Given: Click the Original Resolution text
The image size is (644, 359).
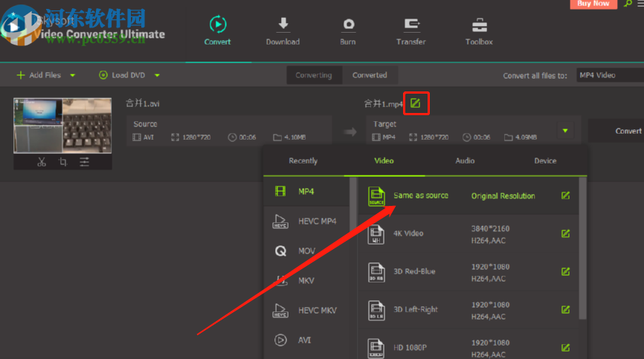Looking at the screenshot, I should click(503, 196).
